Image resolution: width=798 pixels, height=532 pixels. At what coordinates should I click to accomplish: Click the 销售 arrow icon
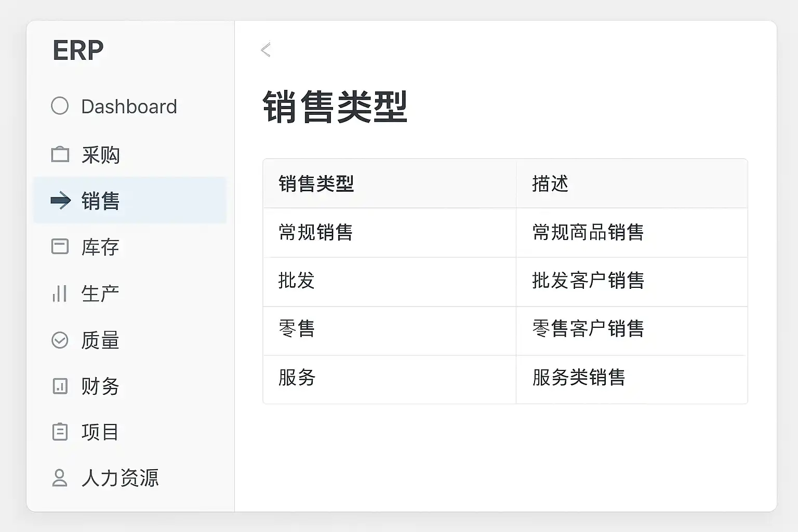tap(60, 201)
